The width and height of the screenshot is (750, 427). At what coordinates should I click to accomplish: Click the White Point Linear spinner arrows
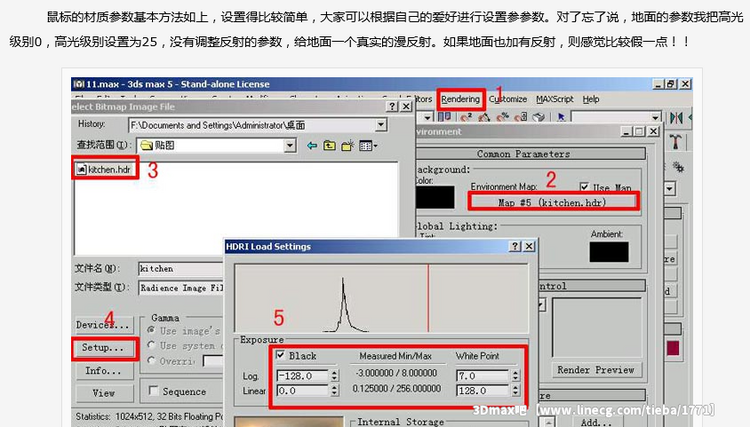point(515,391)
